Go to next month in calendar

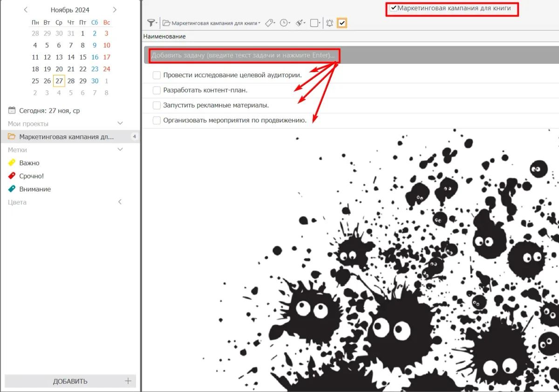tap(115, 10)
